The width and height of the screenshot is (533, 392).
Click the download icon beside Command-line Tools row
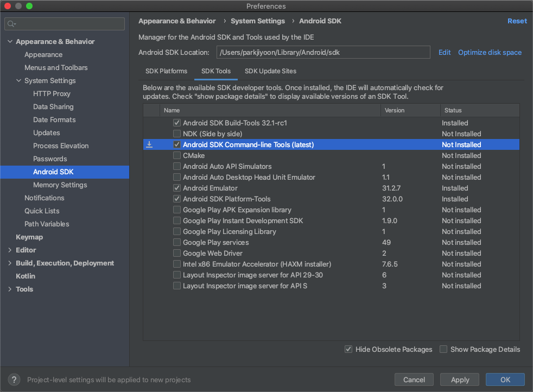pos(149,144)
